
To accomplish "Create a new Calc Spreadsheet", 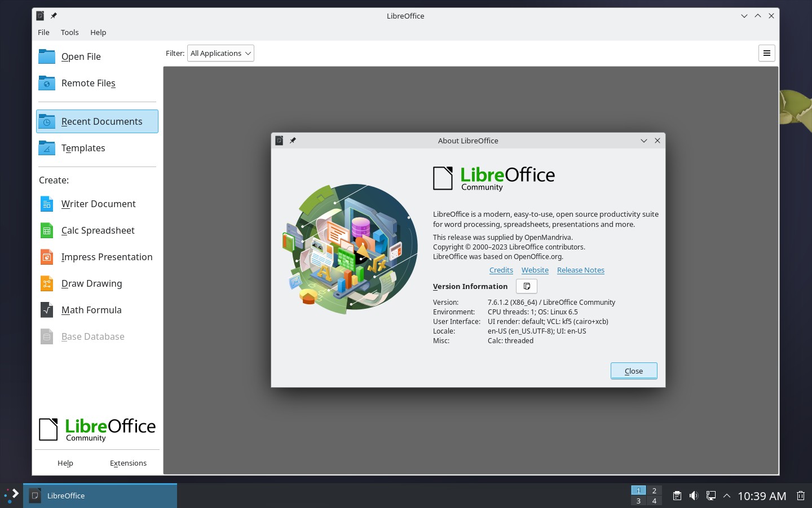I will 97,230.
